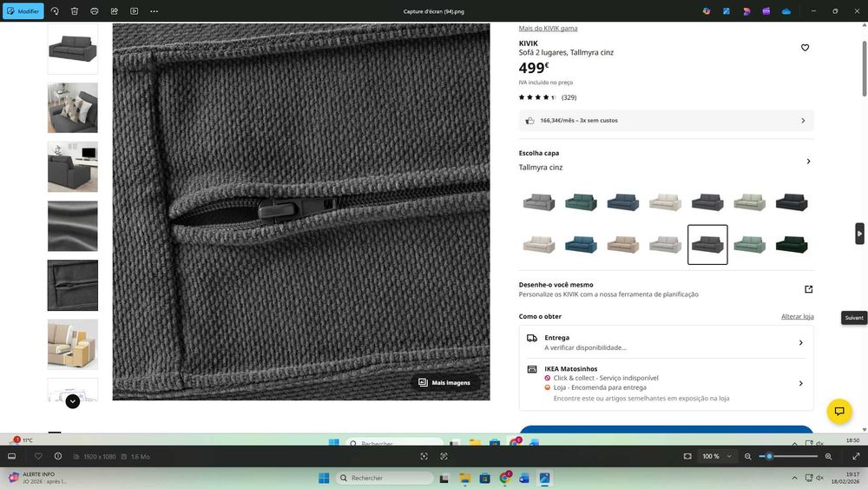Select the beige sofa packaging thumbnail
868x489 pixels.
click(73, 345)
